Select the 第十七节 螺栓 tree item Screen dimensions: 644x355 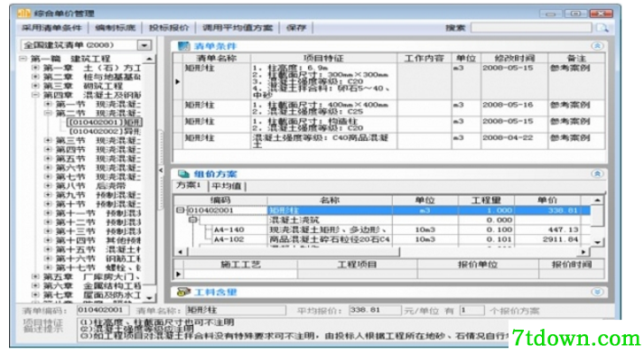98,267
